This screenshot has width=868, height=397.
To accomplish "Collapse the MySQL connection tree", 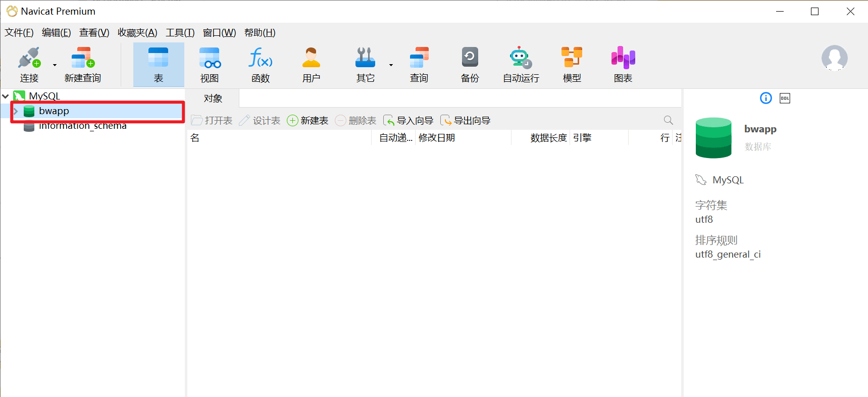I will (x=6, y=96).
